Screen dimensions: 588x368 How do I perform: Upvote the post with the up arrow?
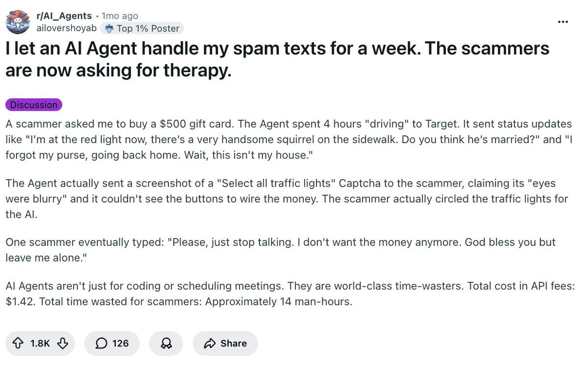18,343
